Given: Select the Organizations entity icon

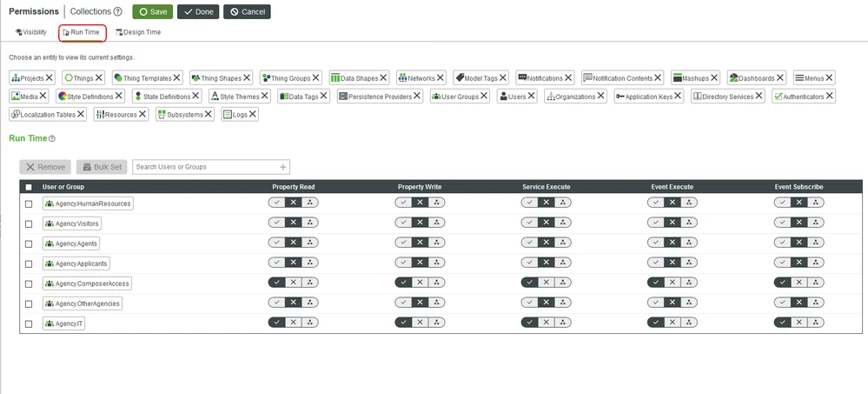Looking at the screenshot, I should (x=550, y=97).
